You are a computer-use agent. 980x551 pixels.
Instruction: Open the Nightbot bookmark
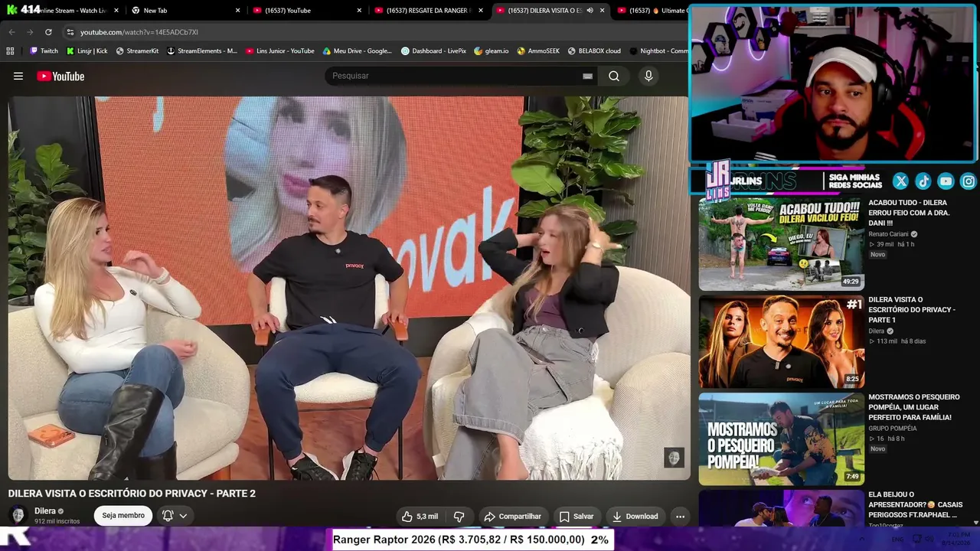[658, 51]
